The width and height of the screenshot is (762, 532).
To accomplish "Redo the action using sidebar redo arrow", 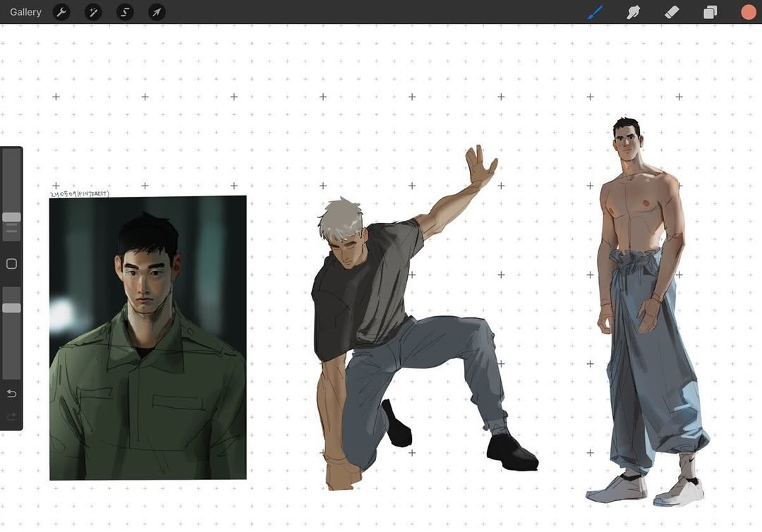I will [11, 417].
